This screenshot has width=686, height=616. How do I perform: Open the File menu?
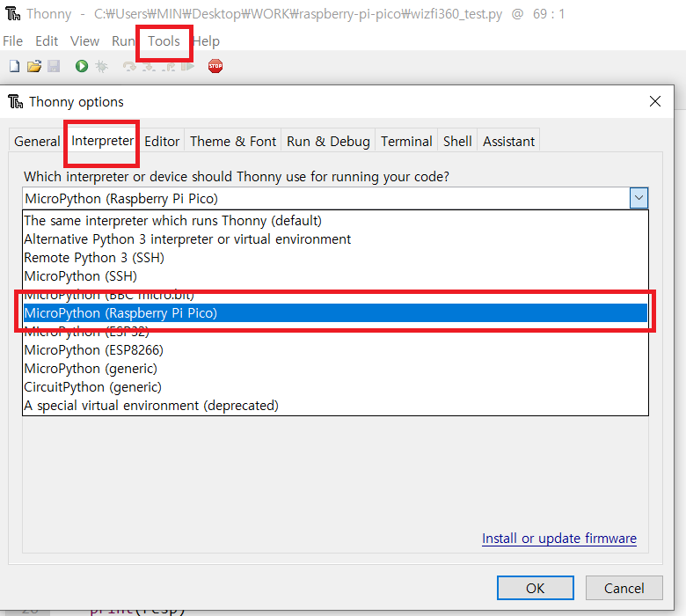click(12, 41)
